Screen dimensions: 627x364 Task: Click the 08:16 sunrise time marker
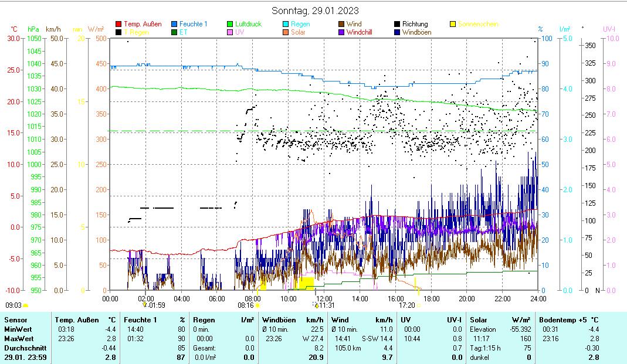point(245,305)
